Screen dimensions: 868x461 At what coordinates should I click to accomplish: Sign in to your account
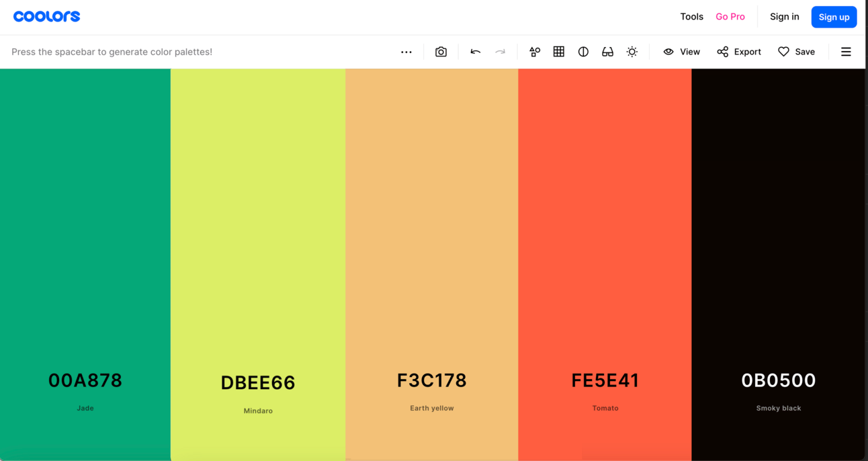click(785, 17)
